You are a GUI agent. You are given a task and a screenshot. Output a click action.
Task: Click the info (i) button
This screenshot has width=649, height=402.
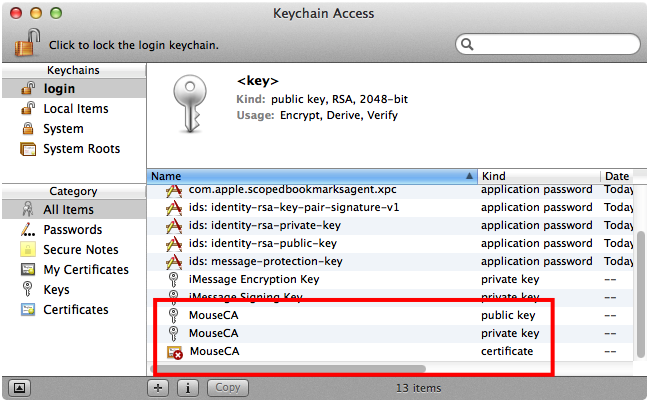point(188,388)
